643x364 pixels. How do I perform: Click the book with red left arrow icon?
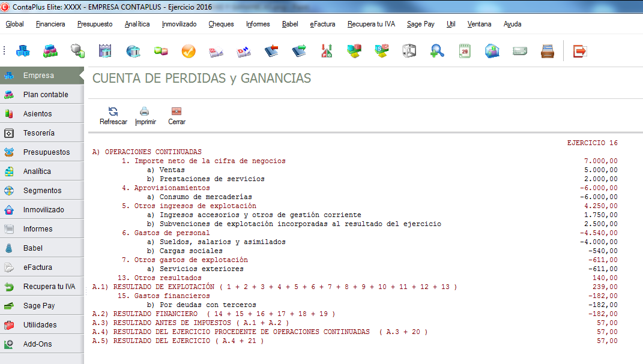271,51
